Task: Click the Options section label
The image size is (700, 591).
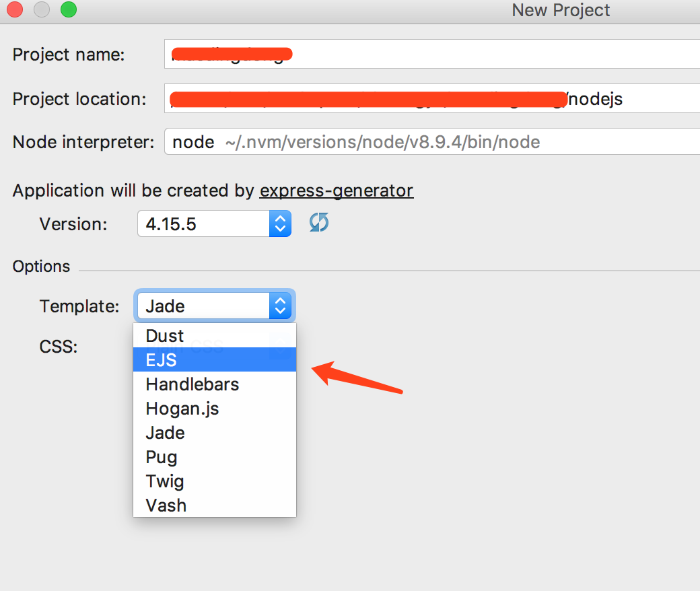Action: pyautogui.click(x=40, y=266)
